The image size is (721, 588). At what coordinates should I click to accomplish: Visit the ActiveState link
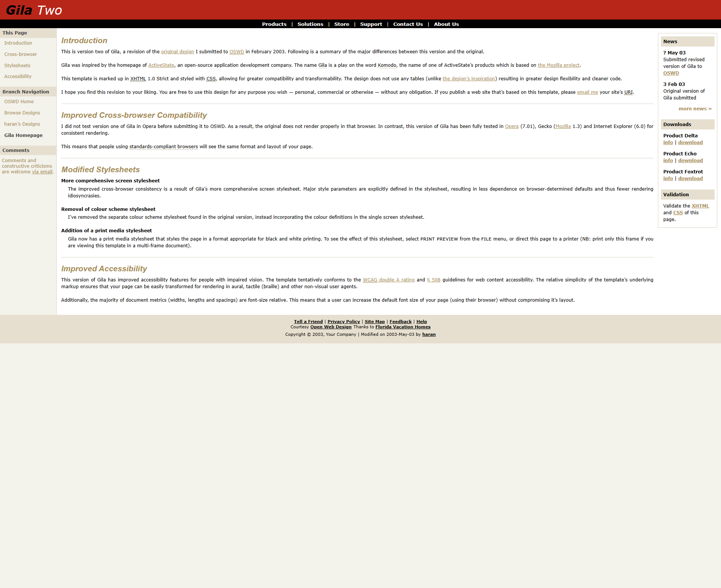click(161, 65)
